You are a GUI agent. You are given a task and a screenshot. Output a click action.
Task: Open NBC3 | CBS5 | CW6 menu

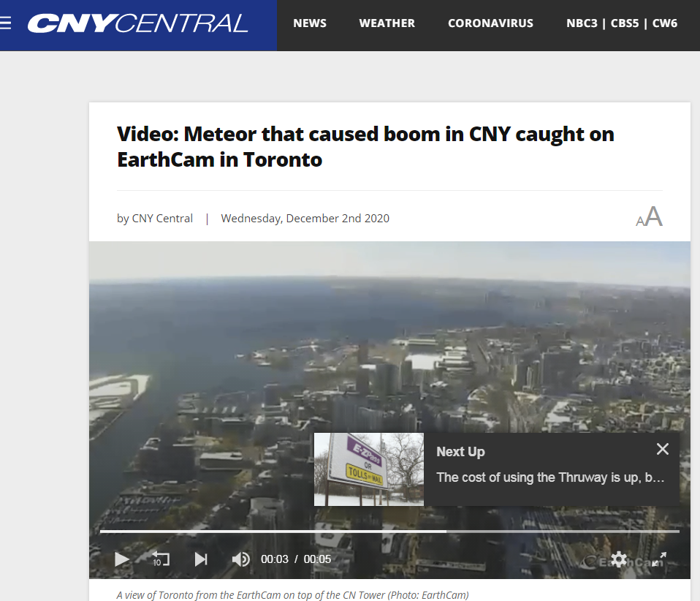pos(622,23)
